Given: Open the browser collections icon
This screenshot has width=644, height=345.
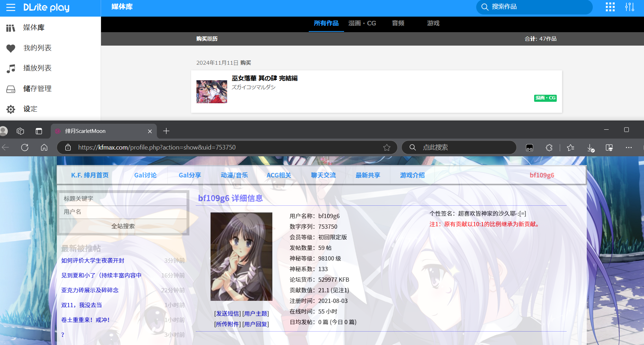Looking at the screenshot, I should (609, 148).
